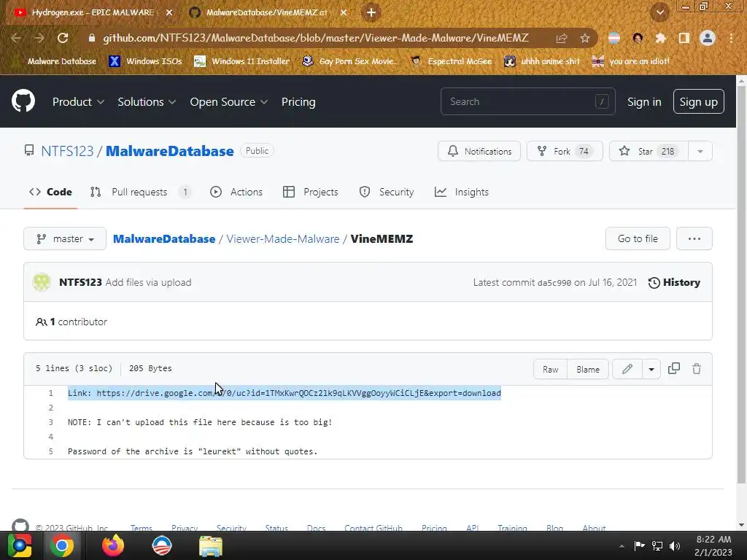Open a new browser tab

pyautogui.click(x=371, y=12)
